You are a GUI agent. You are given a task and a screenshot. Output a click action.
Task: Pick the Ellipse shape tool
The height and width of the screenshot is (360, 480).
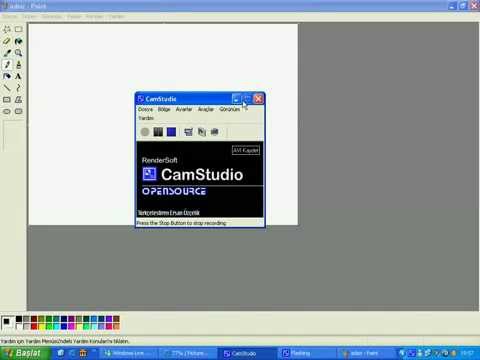coord(7,111)
